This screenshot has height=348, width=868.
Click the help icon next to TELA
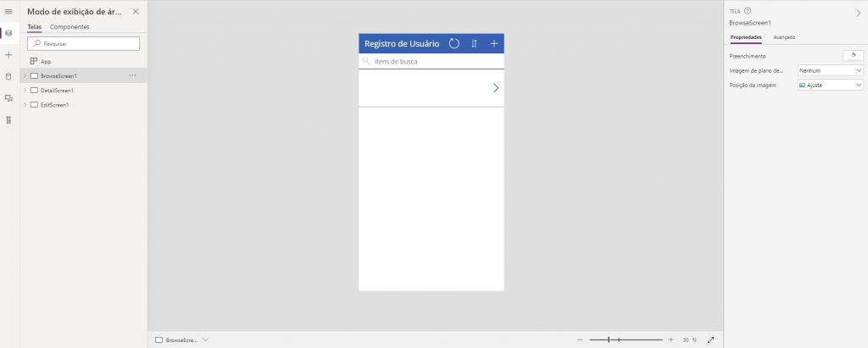pyautogui.click(x=748, y=11)
